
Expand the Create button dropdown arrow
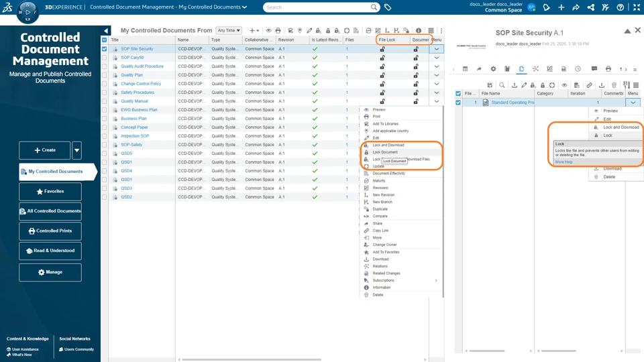(76, 150)
